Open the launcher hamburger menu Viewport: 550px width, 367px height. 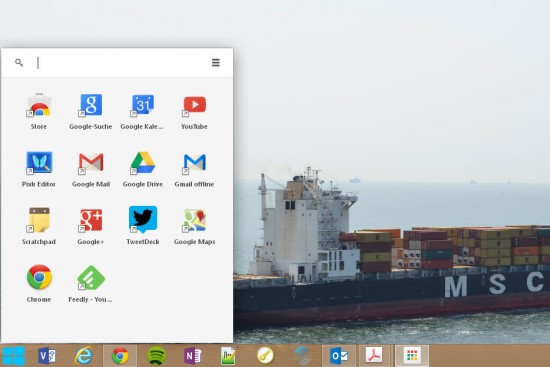coord(216,62)
